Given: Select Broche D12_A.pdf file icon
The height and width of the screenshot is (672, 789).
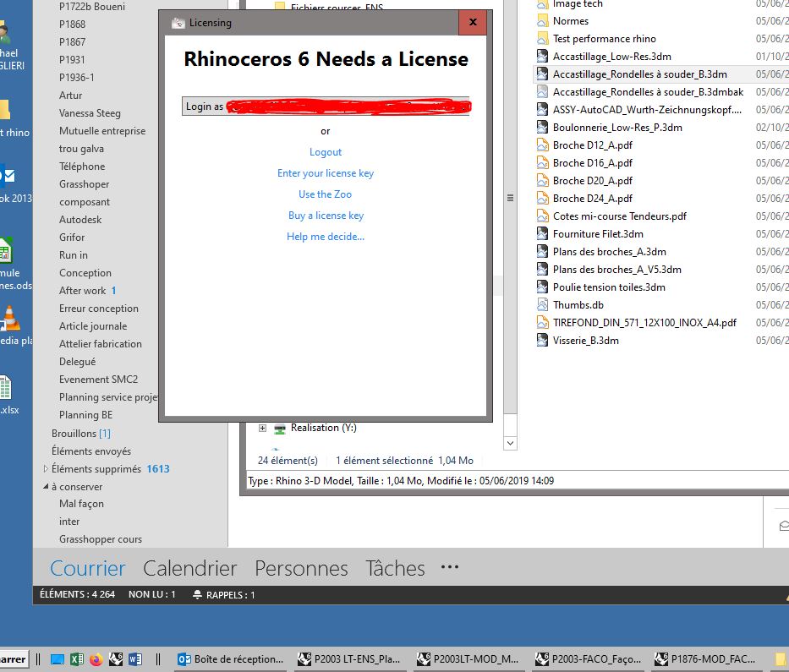Looking at the screenshot, I should 542,145.
